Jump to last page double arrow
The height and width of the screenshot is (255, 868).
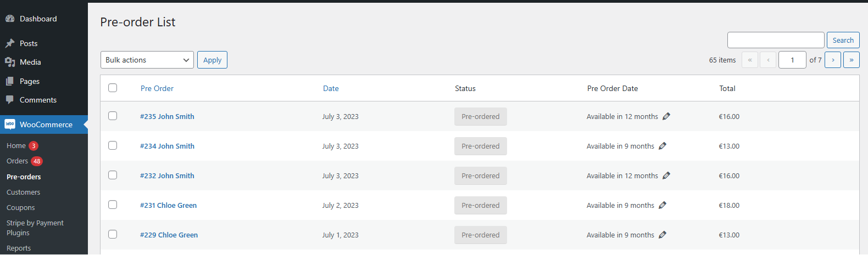pos(852,60)
